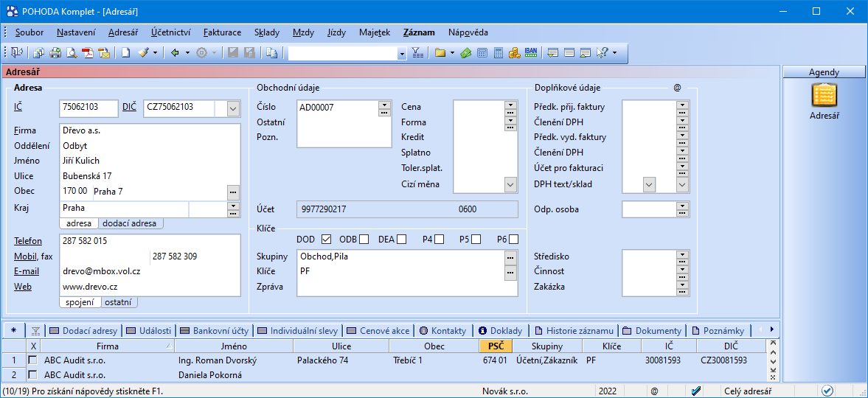Switch to the ostatní tab
The width and height of the screenshot is (868, 398).
click(119, 302)
